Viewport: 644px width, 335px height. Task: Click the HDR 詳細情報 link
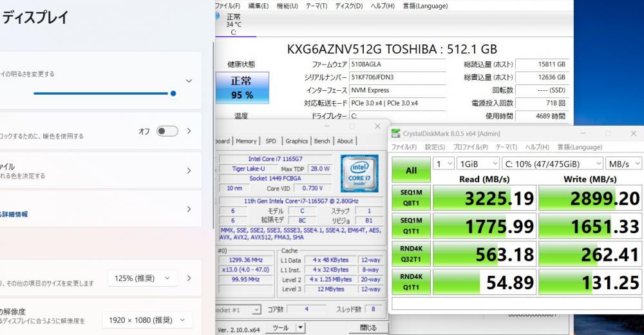click(x=14, y=214)
